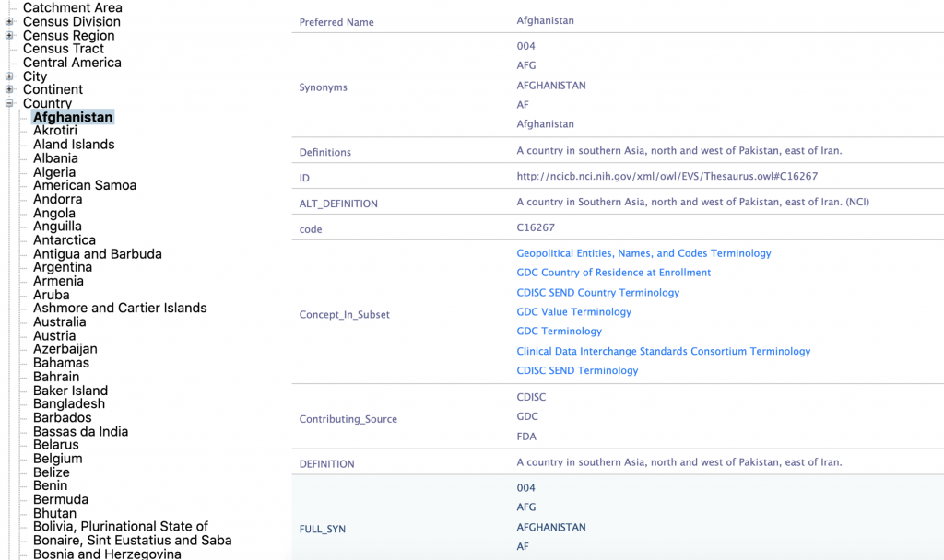The image size is (944, 560).
Task: Select Anguilla in the tree
Action: click(57, 227)
